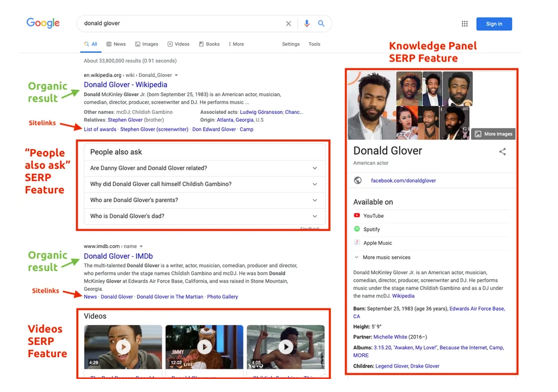Expand 'Who is Donald Glover's dad?'
This screenshot has height=392, width=558.
[x=205, y=216]
